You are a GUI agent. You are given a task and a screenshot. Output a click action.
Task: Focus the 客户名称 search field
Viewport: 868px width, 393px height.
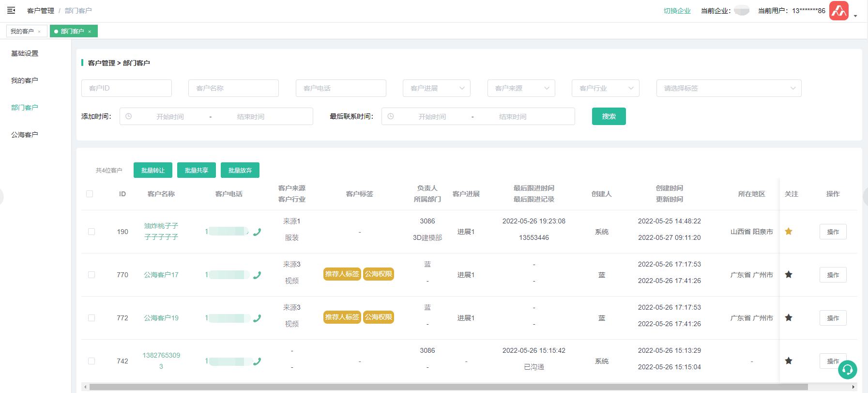pyautogui.click(x=233, y=88)
